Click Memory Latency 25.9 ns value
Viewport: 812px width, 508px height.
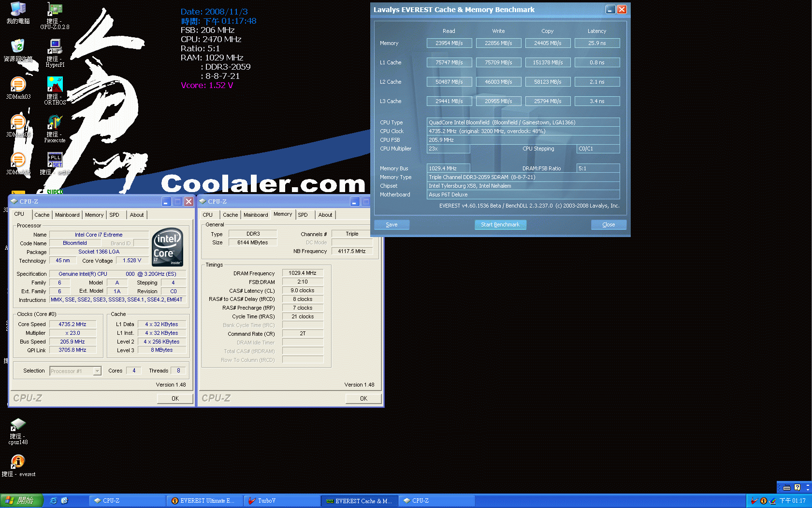click(597, 43)
